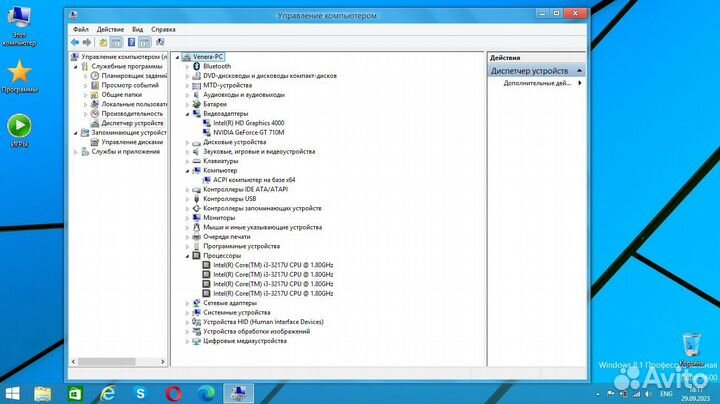This screenshot has width=720, height=404.
Task: Select NVIDIA GeForce GT 710M adapter
Action: (248, 132)
